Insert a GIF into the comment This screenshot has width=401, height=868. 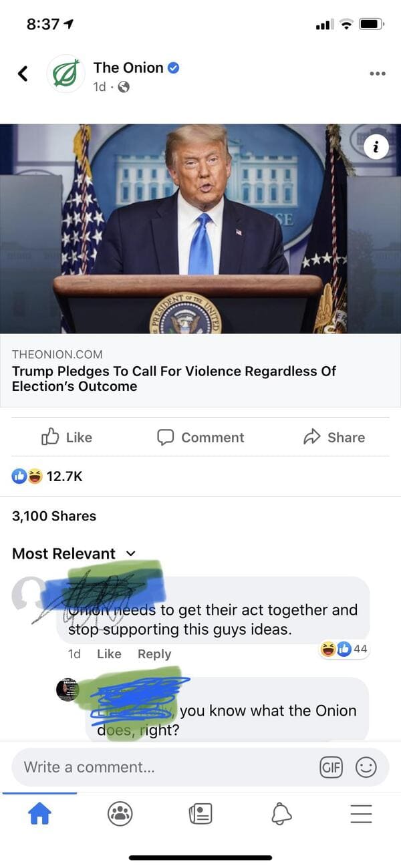[x=332, y=767]
